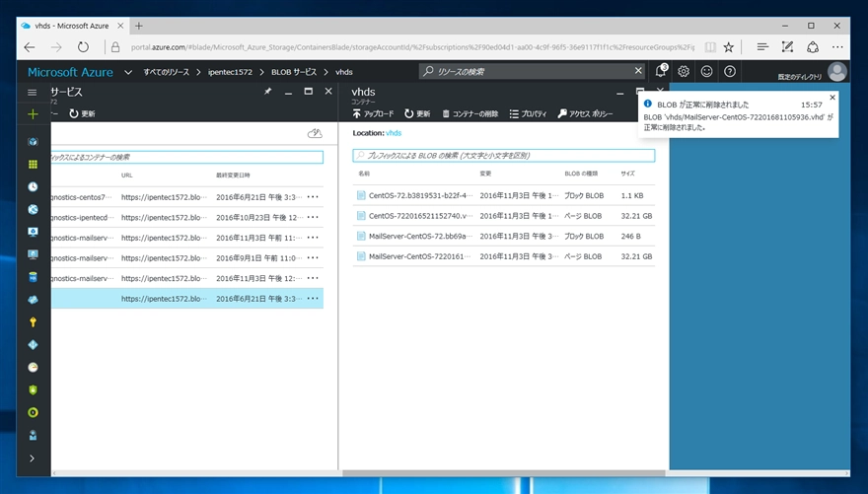The height and width of the screenshot is (494, 868).
Task: Open the clock Recent icon in sidebar
Action: pyautogui.click(x=33, y=187)
